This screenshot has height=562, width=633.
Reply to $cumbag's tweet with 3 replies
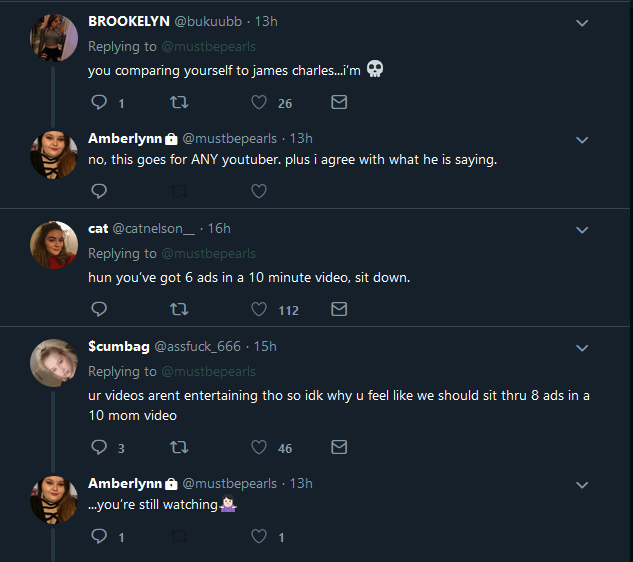coord(99,447)
